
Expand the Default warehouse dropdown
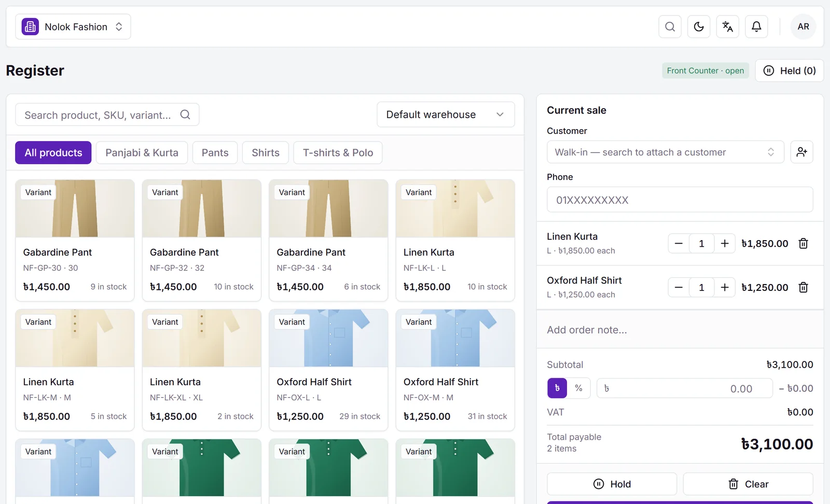[446, 115]
